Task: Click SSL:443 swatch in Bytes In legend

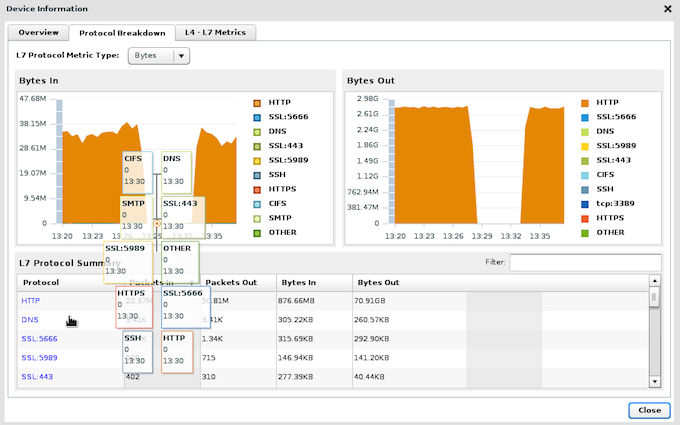Action: click(257, 146)
